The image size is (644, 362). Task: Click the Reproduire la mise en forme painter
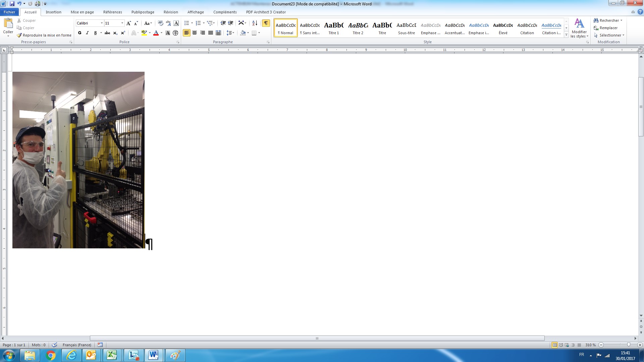[x=44, y=35]
